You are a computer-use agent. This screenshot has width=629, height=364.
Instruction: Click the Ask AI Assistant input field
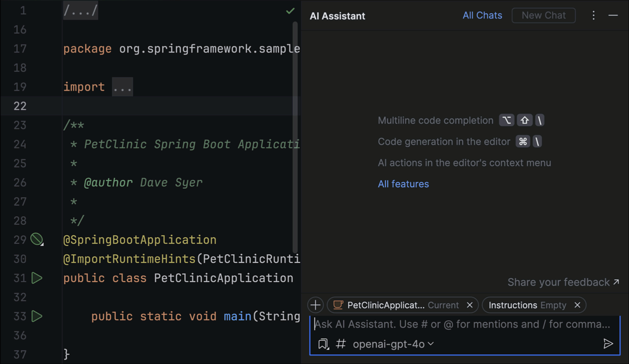(x=462, y=324)
